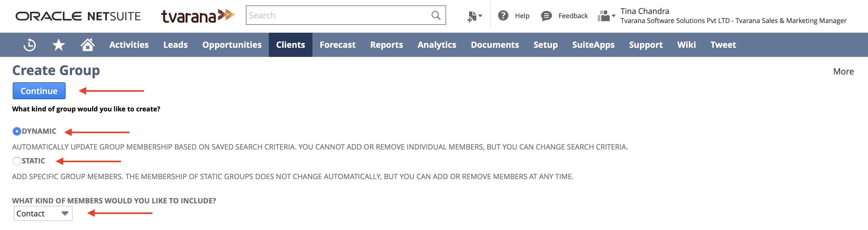Open the Recent Records history icon
Viewport: 868px width, 230px height.
pos(30,45)
